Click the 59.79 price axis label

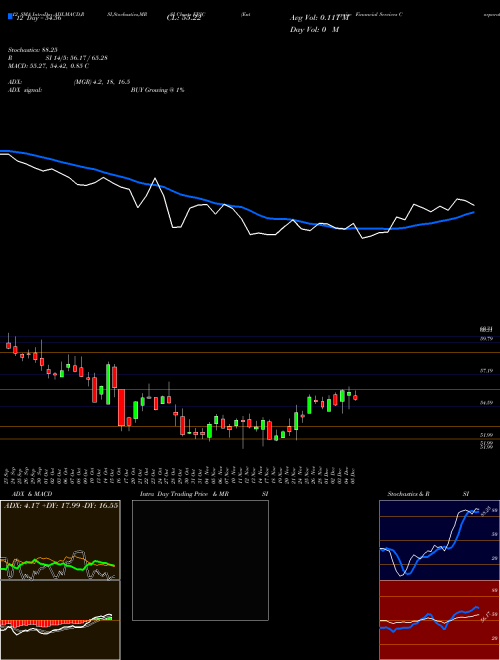click(x=486, y=339)
